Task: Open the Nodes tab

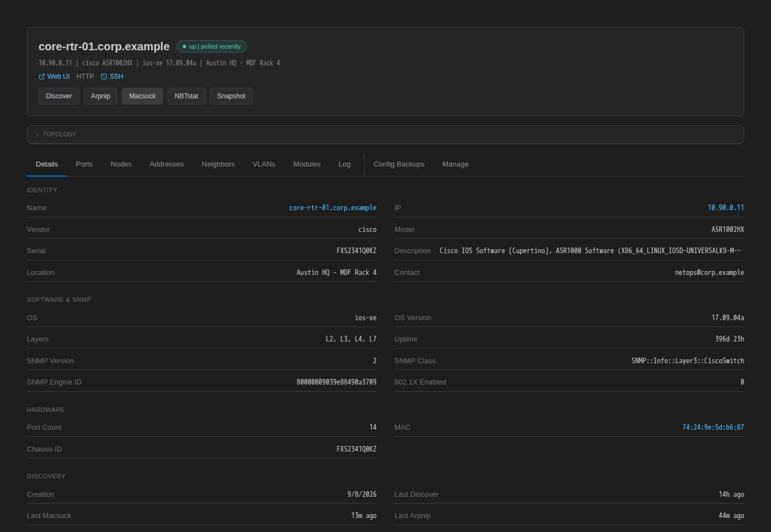Action: tap(121, 164)
